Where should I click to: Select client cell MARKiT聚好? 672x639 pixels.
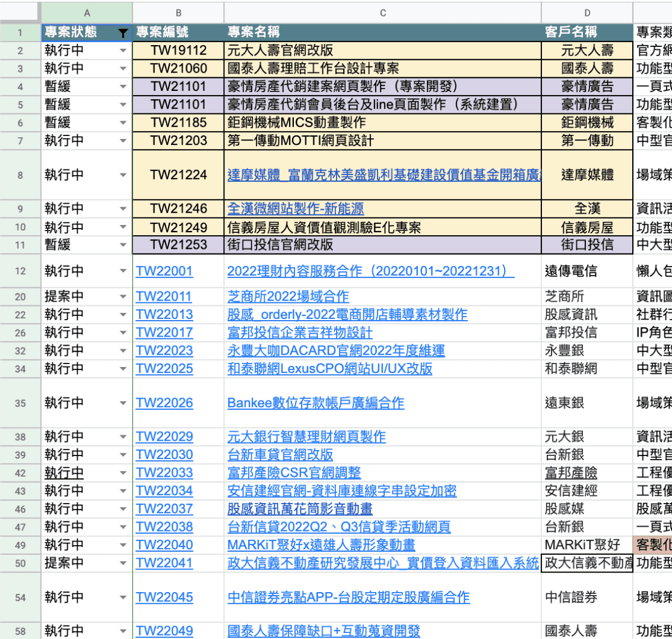[x=587, y=545]
